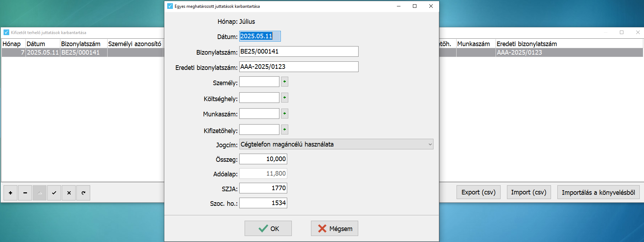The width and height of the screenshot is (644, 242).
Task: Click the Hónap: Július label in dialog
Action: tap(236, 22)
